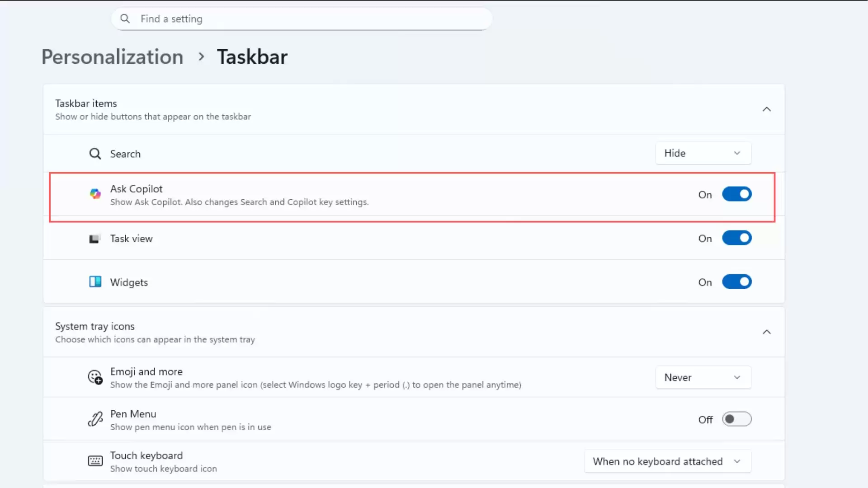Click the colorful Ask Copilot icon

pyautogui.click(x=95, y=194)
